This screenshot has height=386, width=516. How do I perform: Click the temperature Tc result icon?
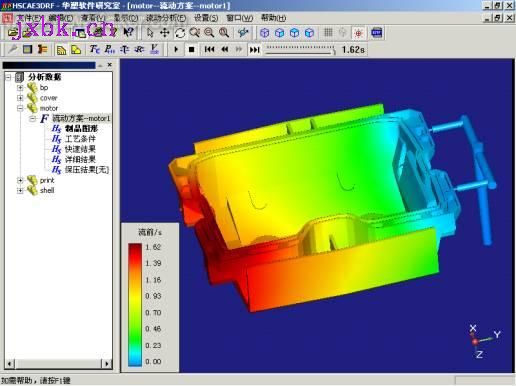95,50
